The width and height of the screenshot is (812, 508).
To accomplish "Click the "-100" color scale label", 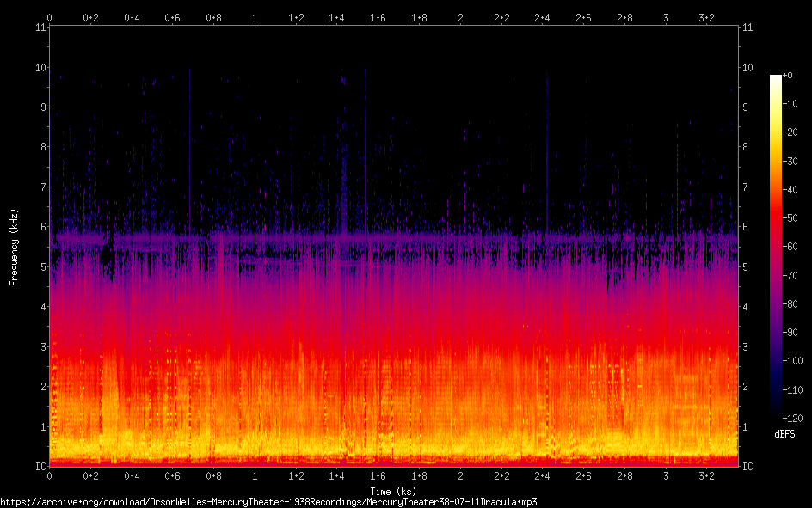I will pos(792,361).
